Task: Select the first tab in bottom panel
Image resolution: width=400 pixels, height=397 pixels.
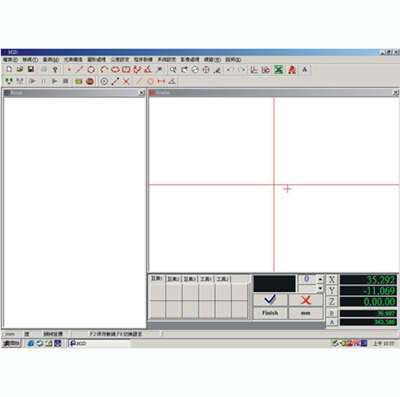Action: pyautogui.click(x=157, y=279)
